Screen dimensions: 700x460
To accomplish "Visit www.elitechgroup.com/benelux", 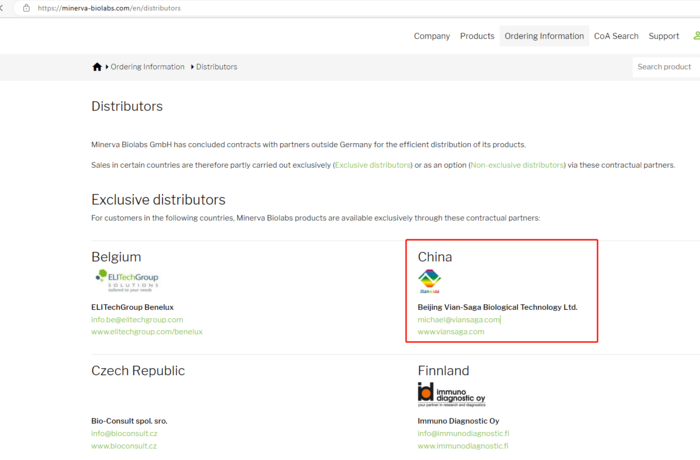I will tap(147, 332).
